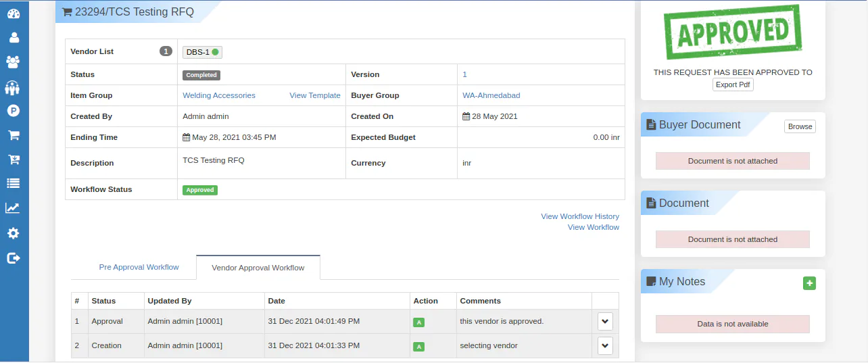Click the green plus icon in My Notes

click(809, 283)
